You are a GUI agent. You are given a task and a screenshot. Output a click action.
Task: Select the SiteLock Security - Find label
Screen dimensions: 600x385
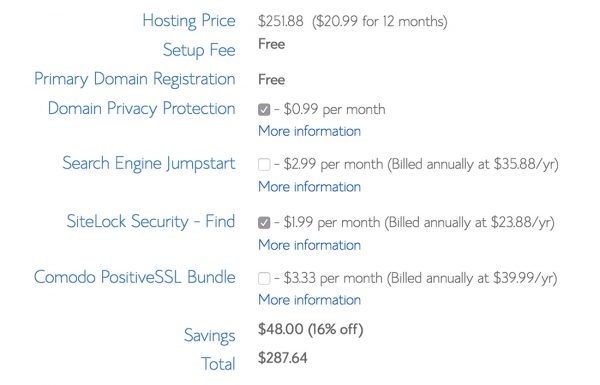point(151,222)
